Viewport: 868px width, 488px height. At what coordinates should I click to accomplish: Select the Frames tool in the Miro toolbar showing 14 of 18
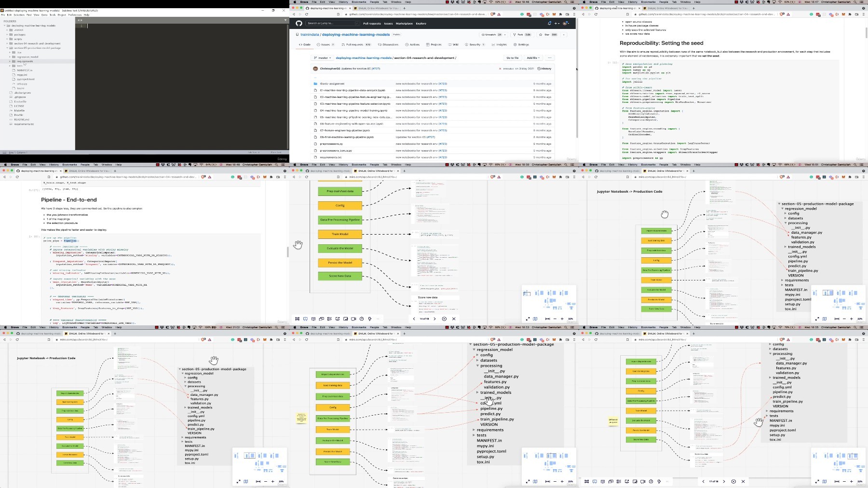[x=298, y=319]
